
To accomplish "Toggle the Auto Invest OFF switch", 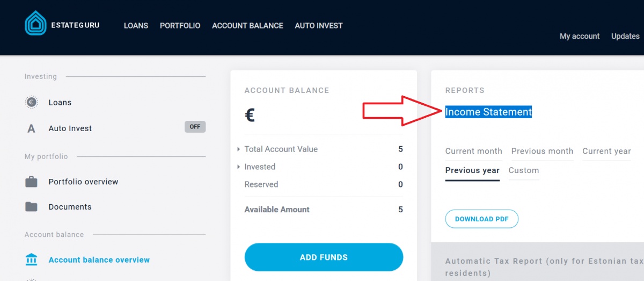I will [195, 127].
